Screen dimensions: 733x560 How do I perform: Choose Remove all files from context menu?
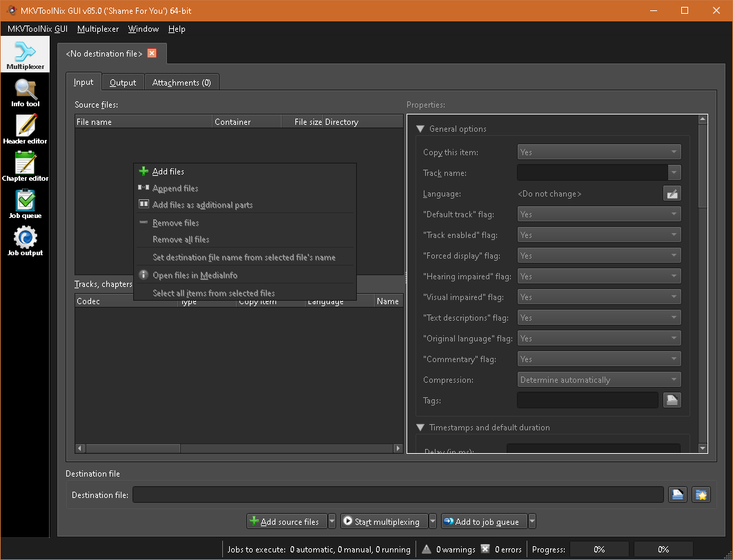245,239
